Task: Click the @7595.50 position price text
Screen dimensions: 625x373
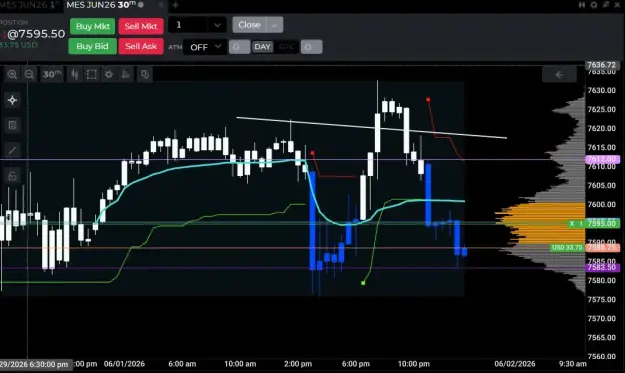Action: pyautogui.click(x=36, y=34)
